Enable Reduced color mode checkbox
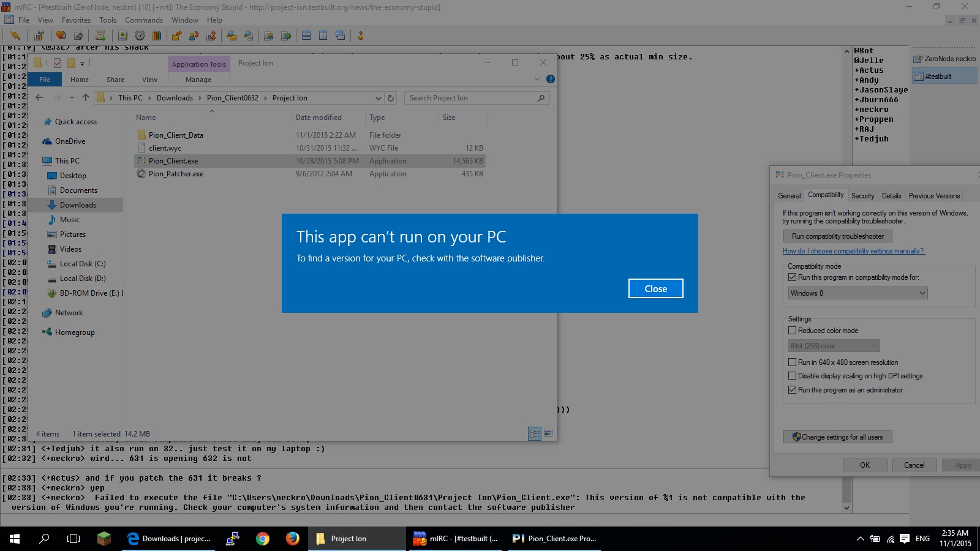 (x=792, y=331)
